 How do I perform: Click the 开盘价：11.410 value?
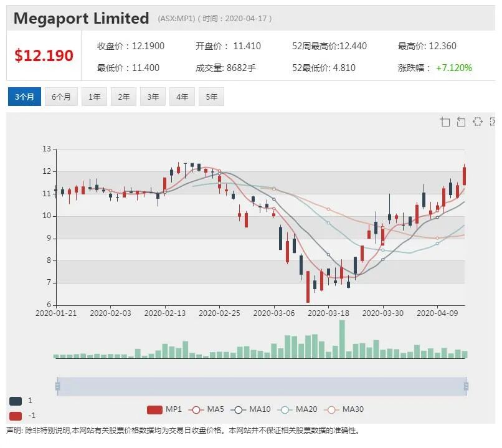(229, 46)
